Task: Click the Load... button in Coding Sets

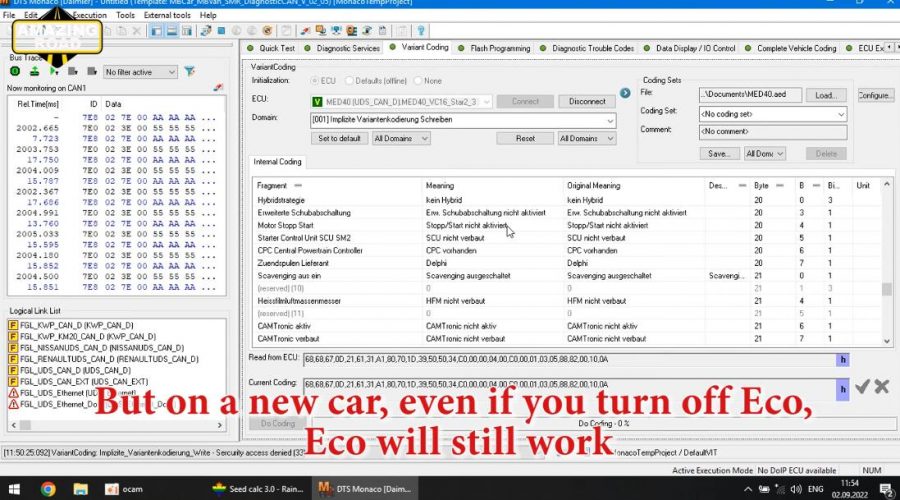Action: click(825, 95)
